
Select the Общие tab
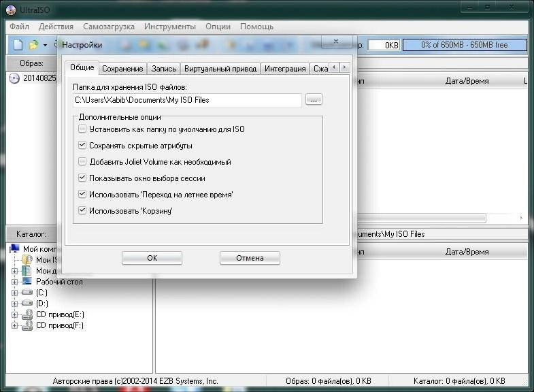(82, 67)
